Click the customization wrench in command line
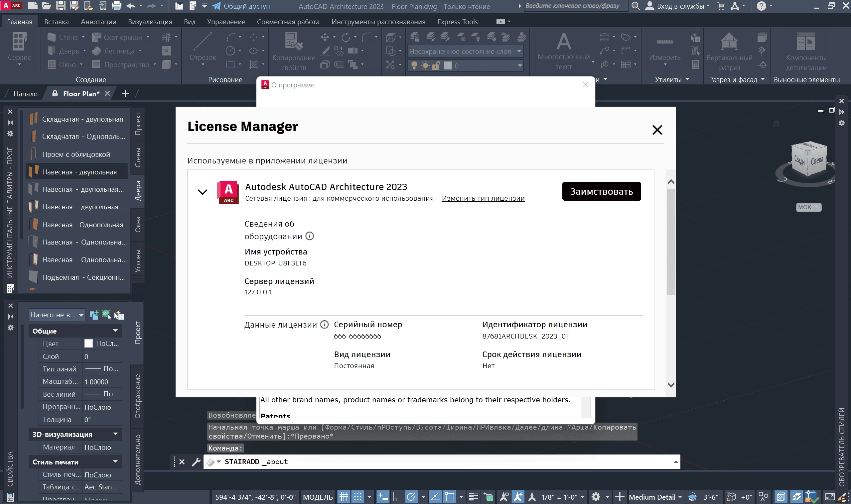Screen dimensions: 851x504 [196, 461]
